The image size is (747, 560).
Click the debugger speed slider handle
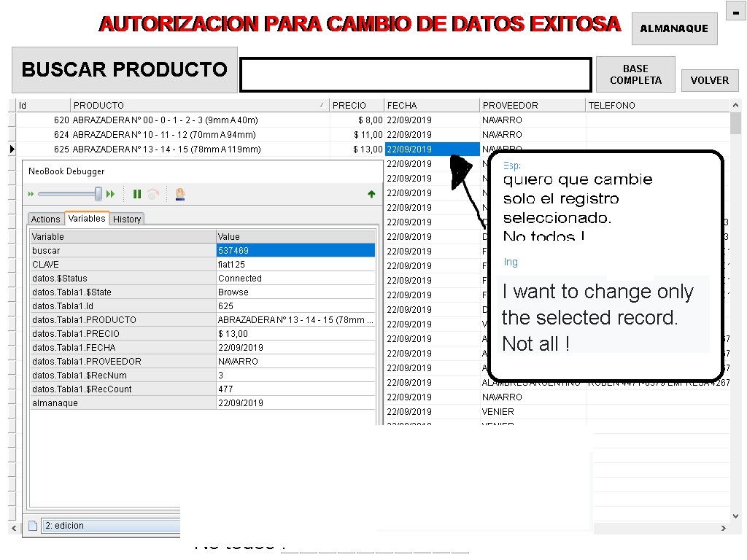click(x=98, y=194)
